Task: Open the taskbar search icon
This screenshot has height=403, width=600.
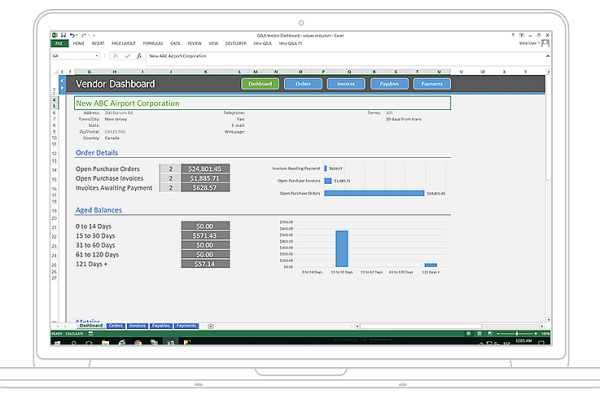Action: point(73,343)
